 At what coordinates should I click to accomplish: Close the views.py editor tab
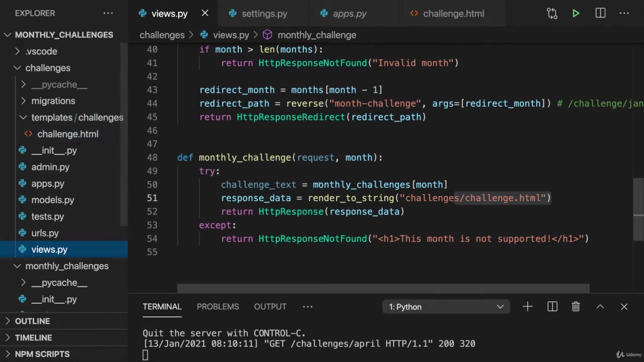pyautogui.click(x=205, y=14)
